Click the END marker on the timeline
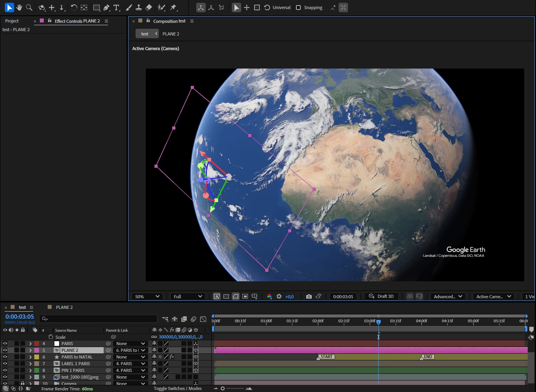Image resolution: width=536 pixels, height=392 pixels. [428, 357]
